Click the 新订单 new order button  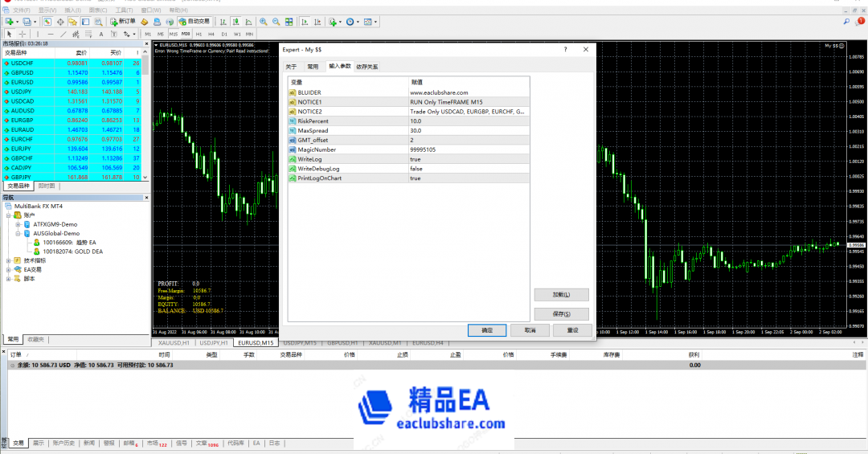tap(123, 22)
